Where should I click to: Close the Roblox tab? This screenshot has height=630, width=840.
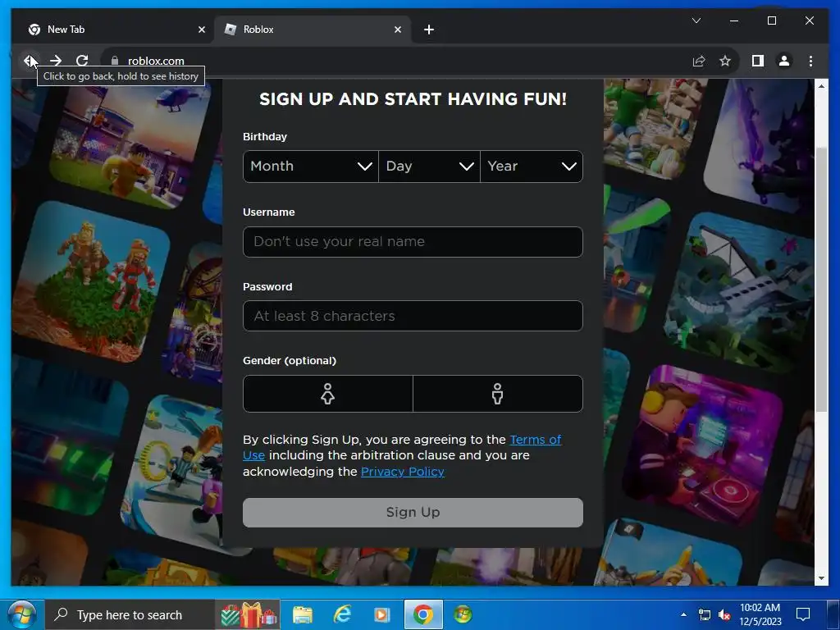click(398, 30)
